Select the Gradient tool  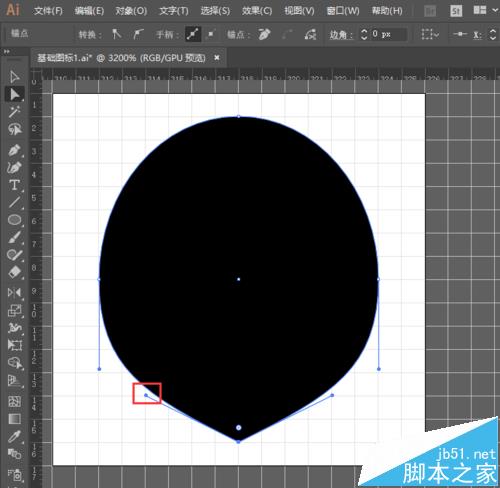(14, 419)
